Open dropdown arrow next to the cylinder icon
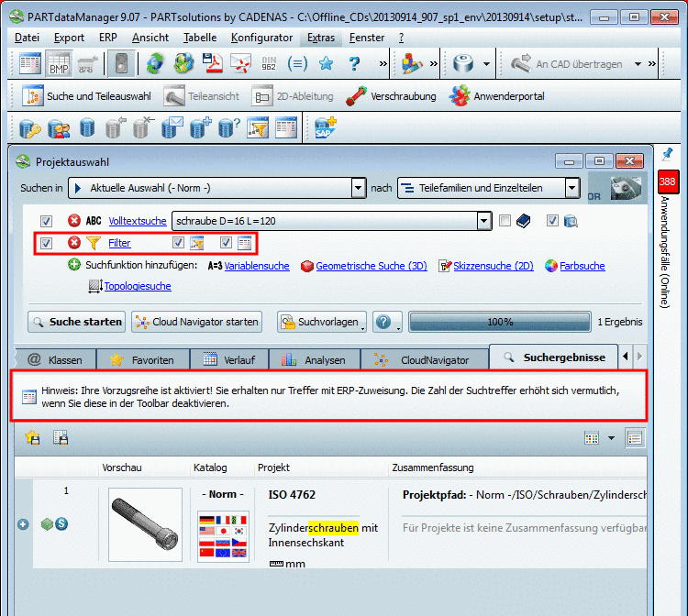The height and width of the screenshot is (616, 688). coord(486,64)
